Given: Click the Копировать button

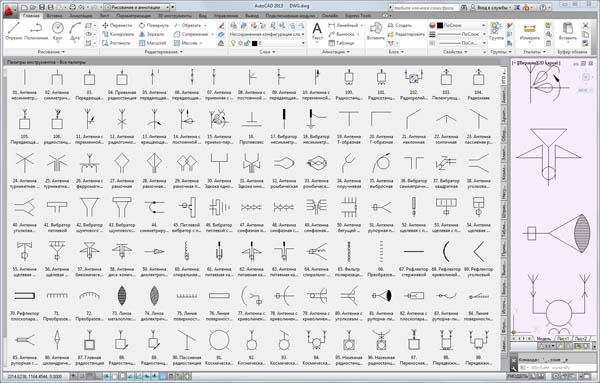Looking at the screenshot, I should [118, 34].
